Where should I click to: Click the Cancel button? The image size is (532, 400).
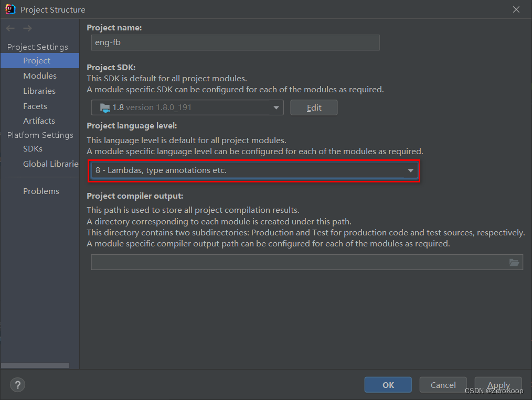tap(443, 385)
